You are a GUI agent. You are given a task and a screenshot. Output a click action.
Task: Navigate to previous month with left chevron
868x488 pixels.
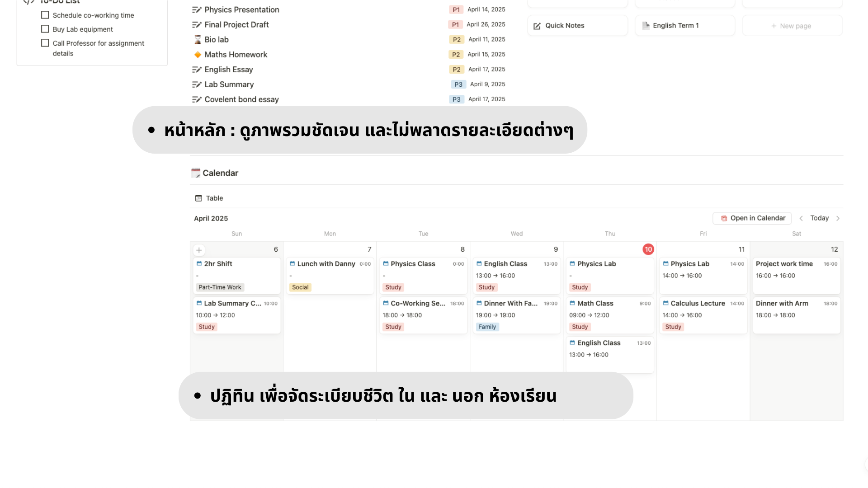point(801,218)
